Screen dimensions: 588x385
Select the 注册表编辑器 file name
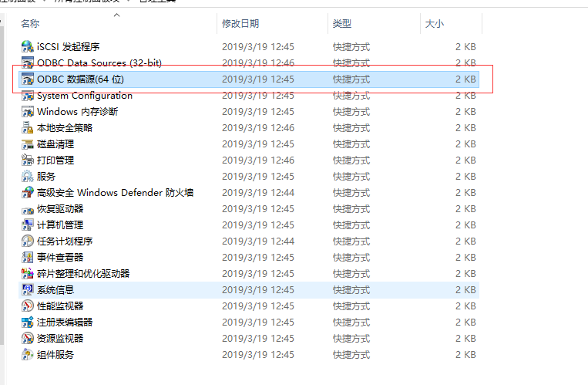(x=65, y=322)
